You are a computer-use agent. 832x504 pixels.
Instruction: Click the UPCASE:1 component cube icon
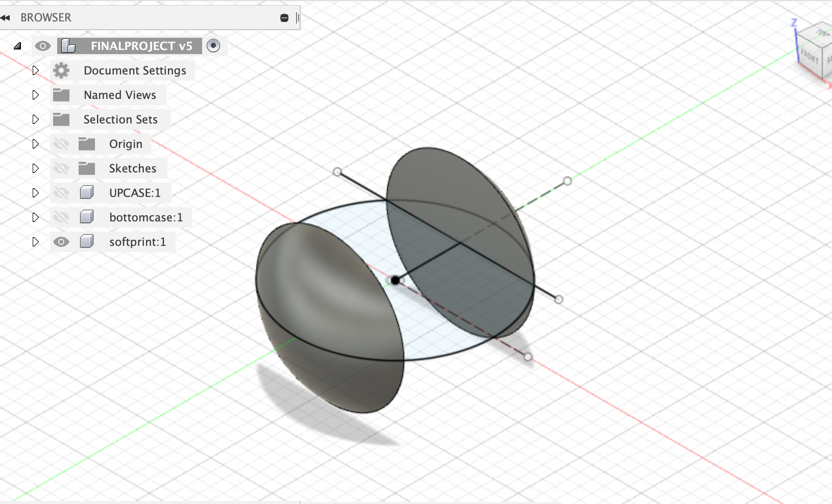click(87, 192)
